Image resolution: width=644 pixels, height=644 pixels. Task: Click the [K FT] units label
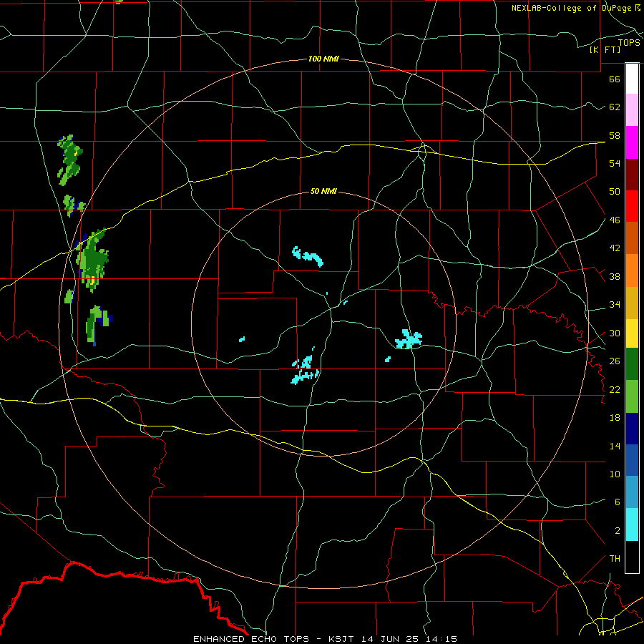[x=605, y=49]
